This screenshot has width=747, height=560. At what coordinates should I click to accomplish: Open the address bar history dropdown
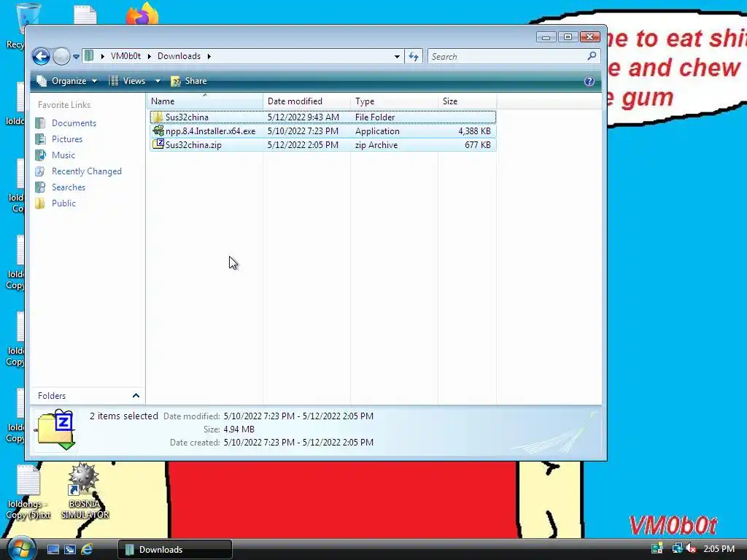[x=397, y=57]
